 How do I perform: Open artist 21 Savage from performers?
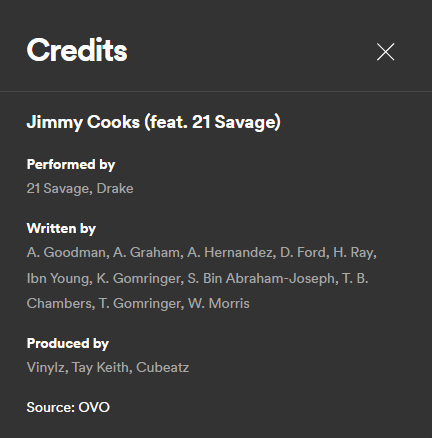click(58, 188)
